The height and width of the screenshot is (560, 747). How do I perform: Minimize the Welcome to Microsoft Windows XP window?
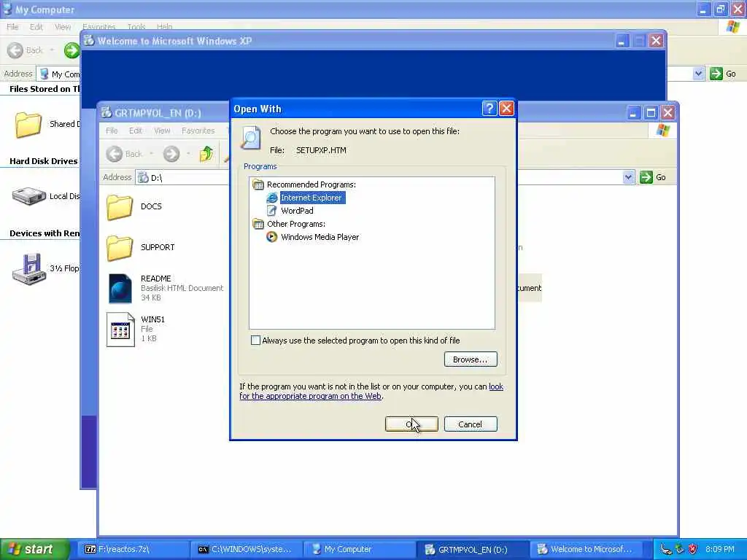coord(622,41)
